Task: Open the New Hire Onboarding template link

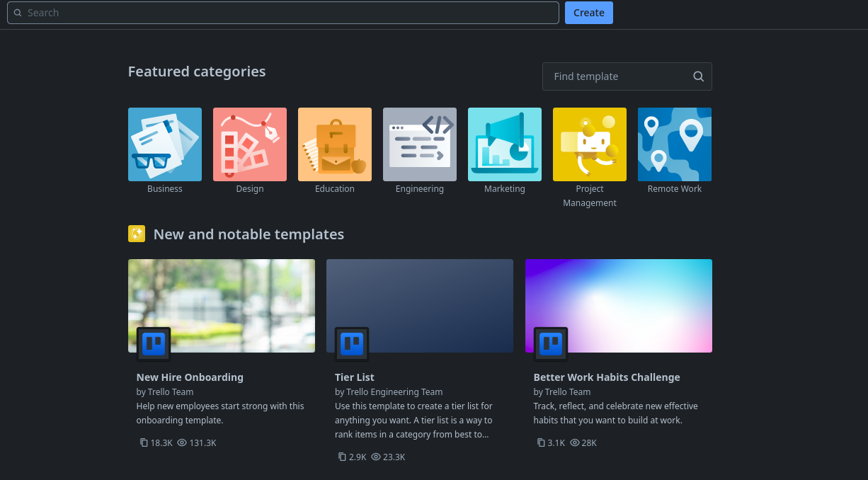Action: (190, 377)
